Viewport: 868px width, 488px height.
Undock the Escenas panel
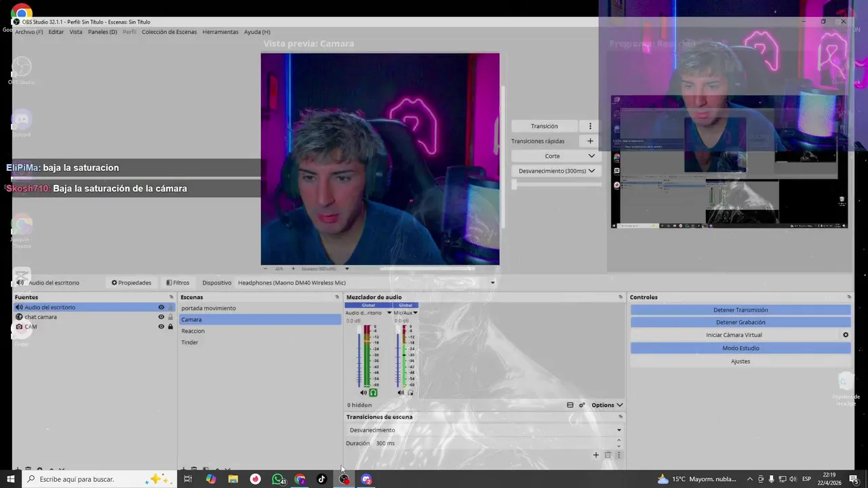(x=337, y=297)
